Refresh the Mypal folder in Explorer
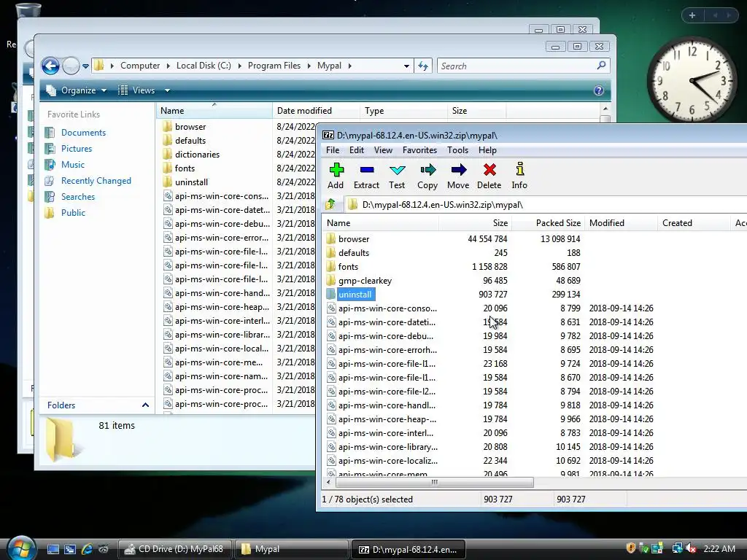747x560 pixels. (x=423, y=66)
